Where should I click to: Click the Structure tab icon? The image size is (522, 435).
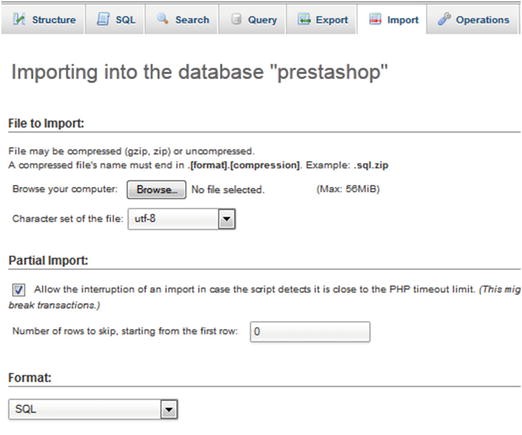[x=19, y=19]
